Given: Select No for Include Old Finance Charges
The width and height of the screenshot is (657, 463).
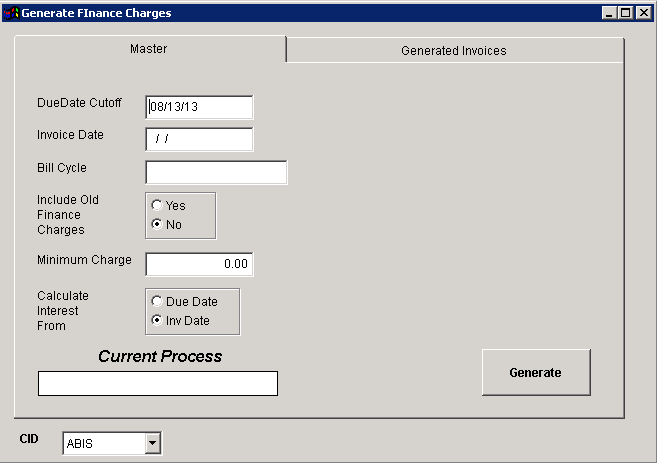Looking at the screenshot, I should [x=157, y=224].
